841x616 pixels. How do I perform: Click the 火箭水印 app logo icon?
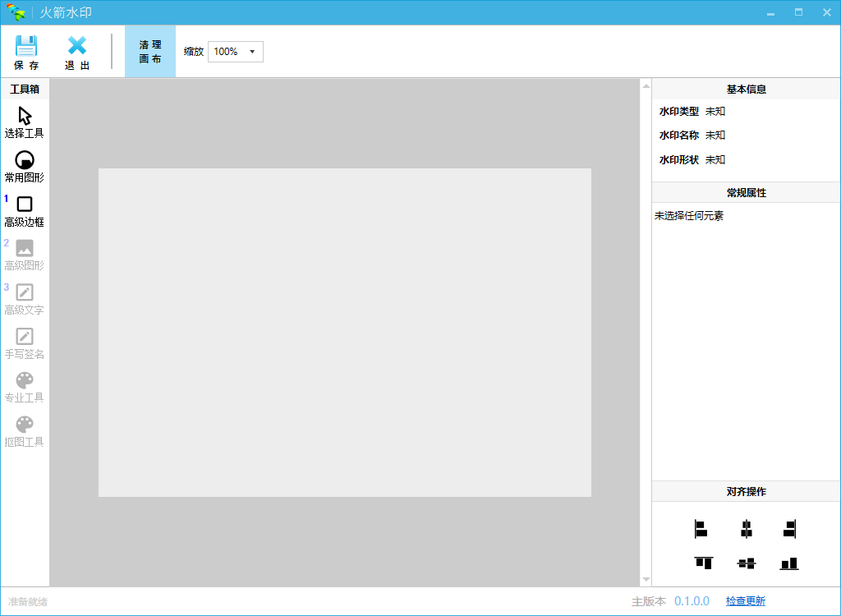click(x=16, y=12)
